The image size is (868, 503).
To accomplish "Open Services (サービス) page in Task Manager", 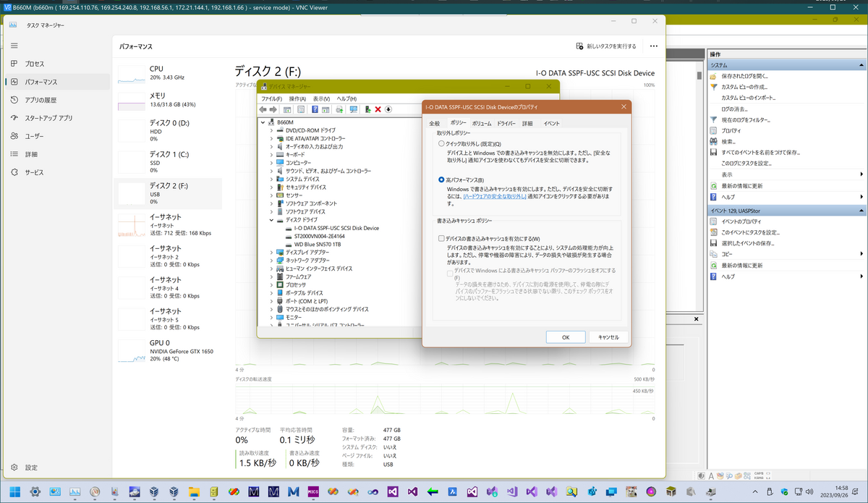I will (x=58, y=172).
